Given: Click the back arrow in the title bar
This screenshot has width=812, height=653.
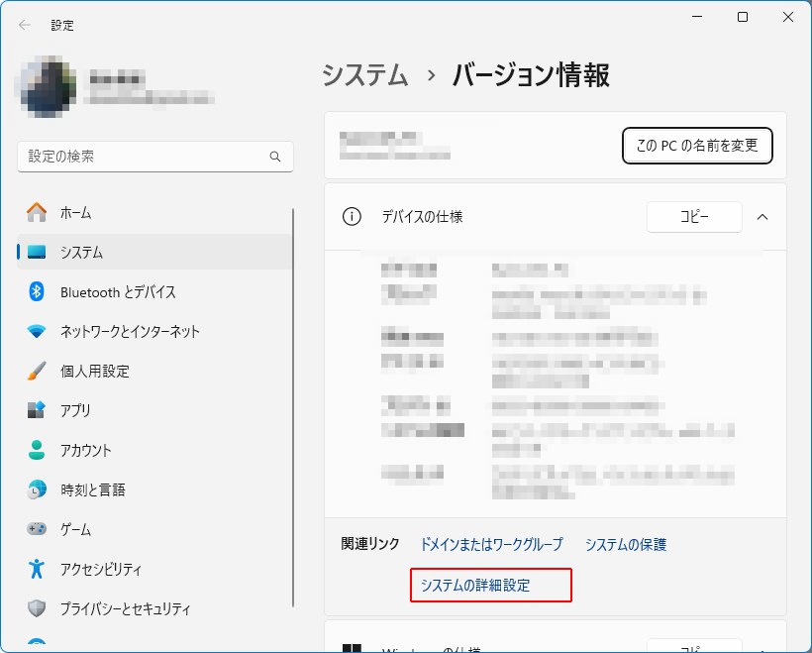Looking at the screenshot, I should (25, 25).
